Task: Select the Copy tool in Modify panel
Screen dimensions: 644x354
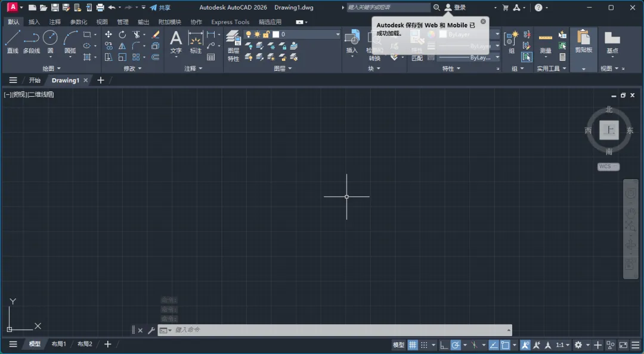Action: tap(109, 45)
